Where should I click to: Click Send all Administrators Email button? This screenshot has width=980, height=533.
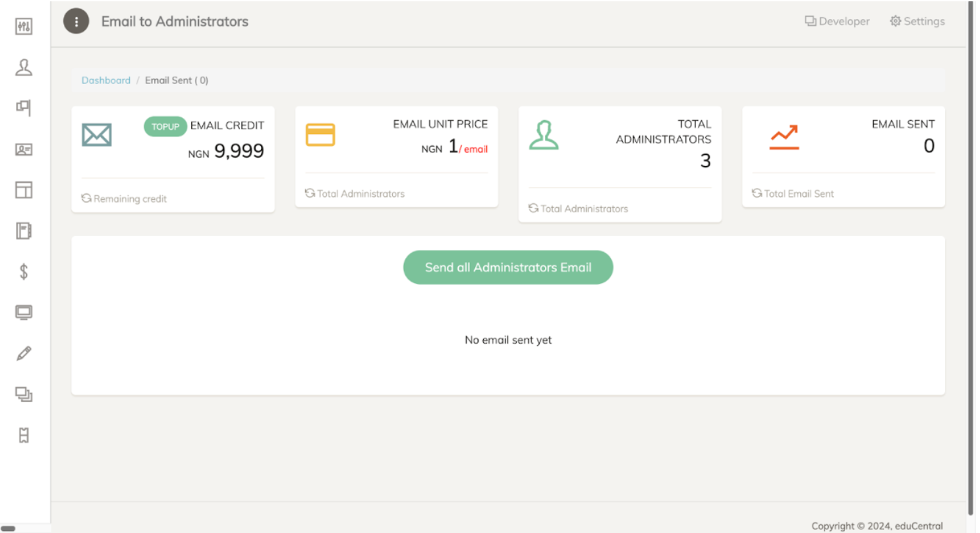[507, 268]
